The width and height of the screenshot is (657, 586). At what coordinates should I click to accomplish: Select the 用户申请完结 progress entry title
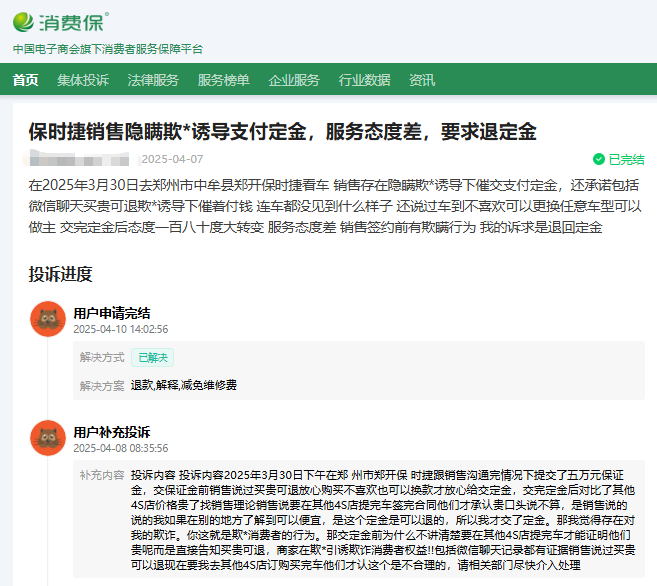(112, 313)
